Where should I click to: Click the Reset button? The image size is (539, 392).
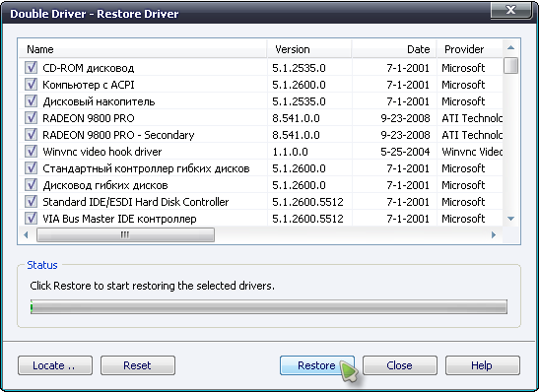[x=138, y=365]
